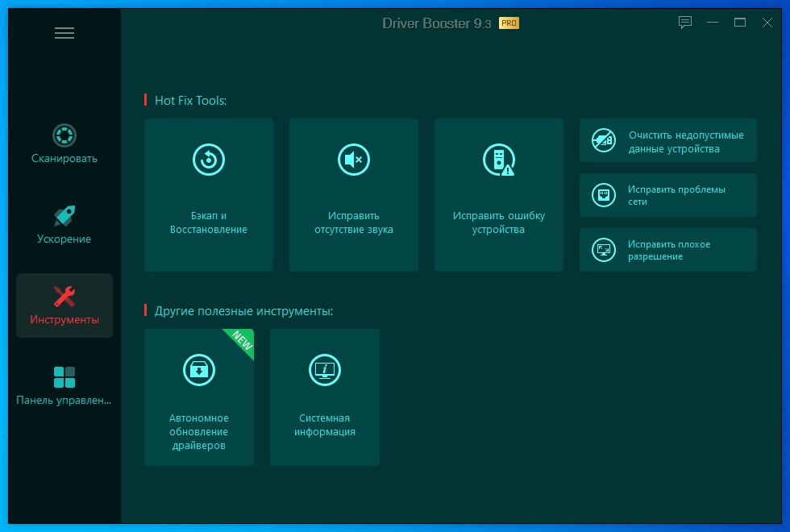Select the Инструменты wrench icon

click(x=64, y=295)
